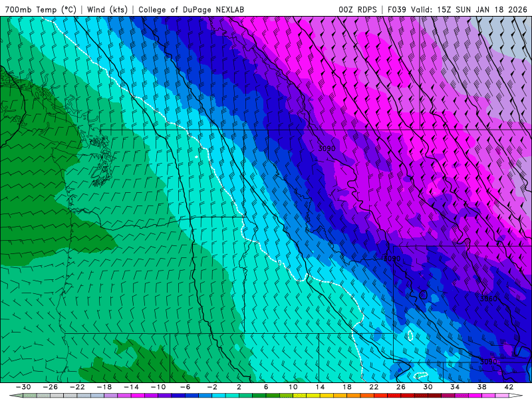Screen dimensions: 532x399
Task: Select the -22 temperature legend value
Action: click(77, 387)
